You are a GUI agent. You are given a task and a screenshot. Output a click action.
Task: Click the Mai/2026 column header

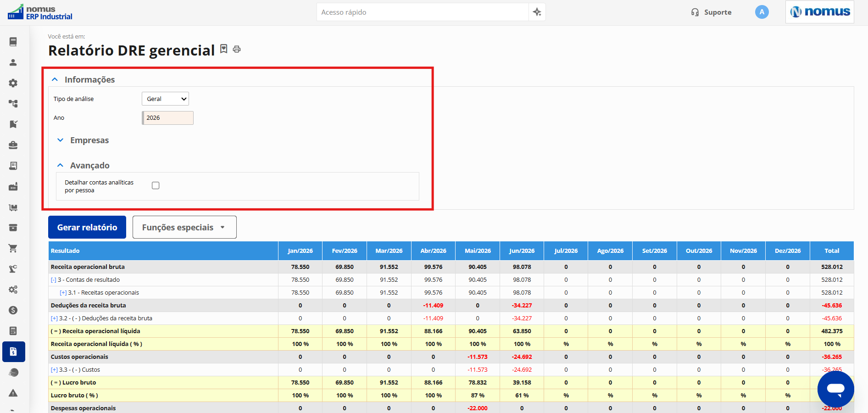[x=478, y=251]
